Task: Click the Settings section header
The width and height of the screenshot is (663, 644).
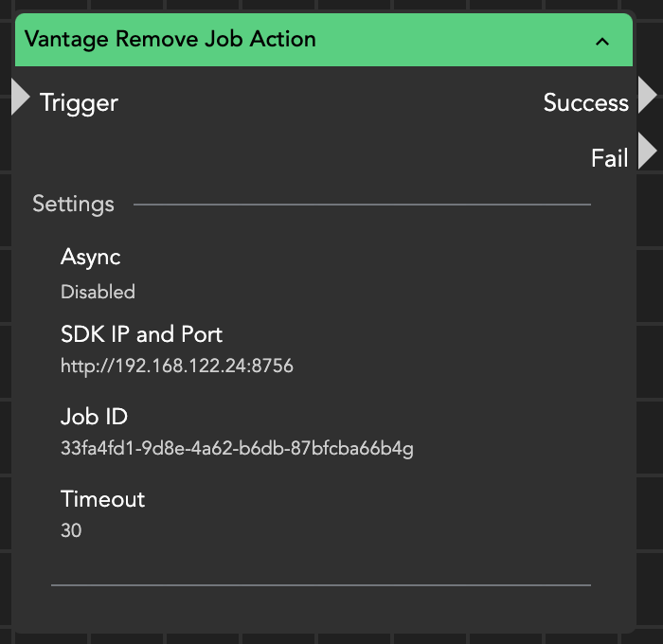Action: click(x=73, y=204)
